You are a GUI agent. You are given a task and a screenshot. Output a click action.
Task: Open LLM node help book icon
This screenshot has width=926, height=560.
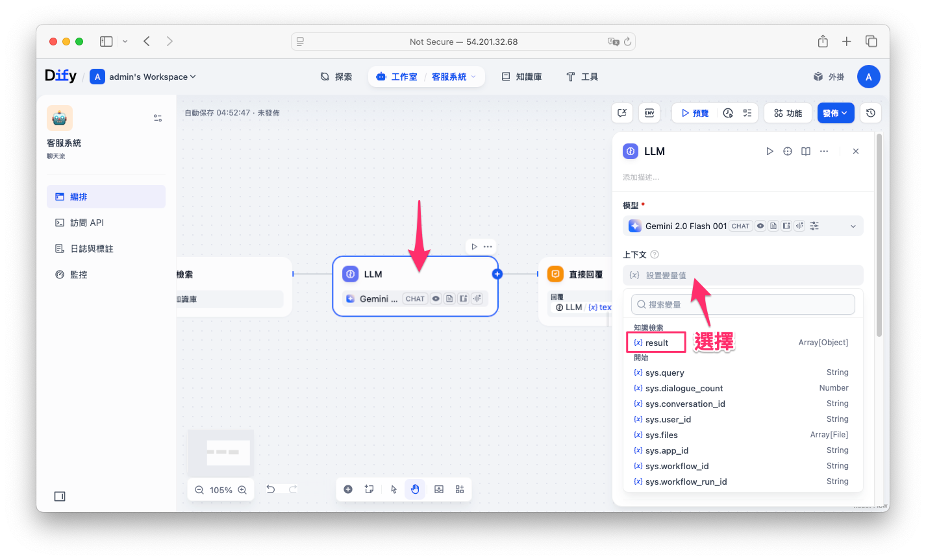click(805, 151)
